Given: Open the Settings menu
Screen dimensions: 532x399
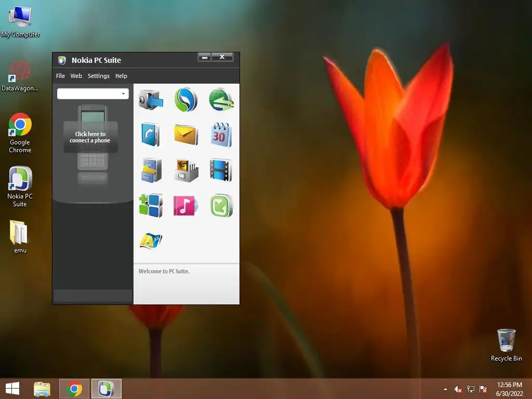Looking at the screenshot, I should coord(98,76).
